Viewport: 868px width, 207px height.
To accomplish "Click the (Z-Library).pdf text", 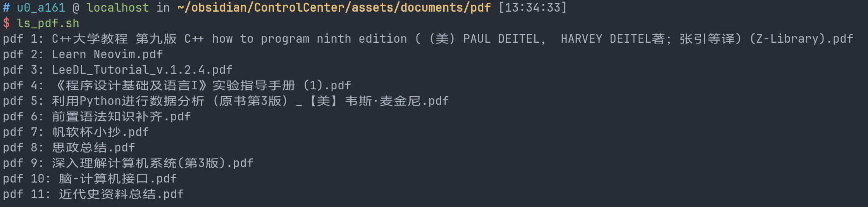I will click(801, 39).
